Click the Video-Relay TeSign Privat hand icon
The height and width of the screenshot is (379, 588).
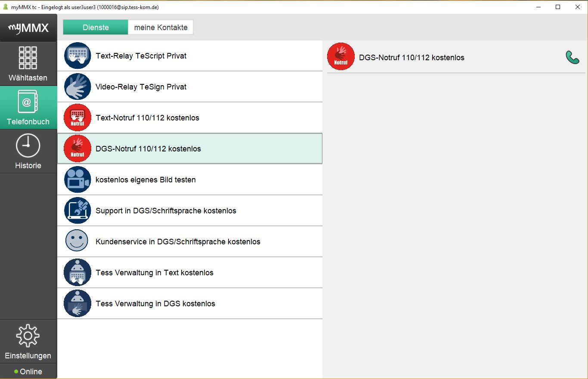77,86
